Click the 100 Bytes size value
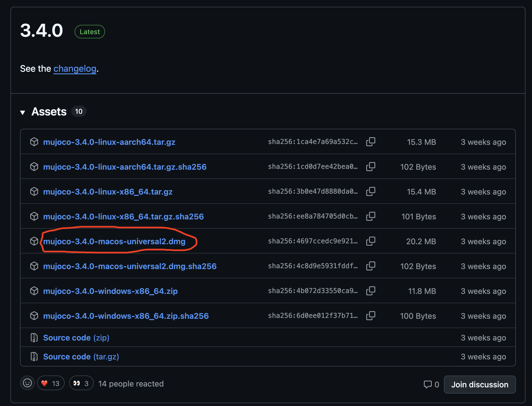 (418, 316)
